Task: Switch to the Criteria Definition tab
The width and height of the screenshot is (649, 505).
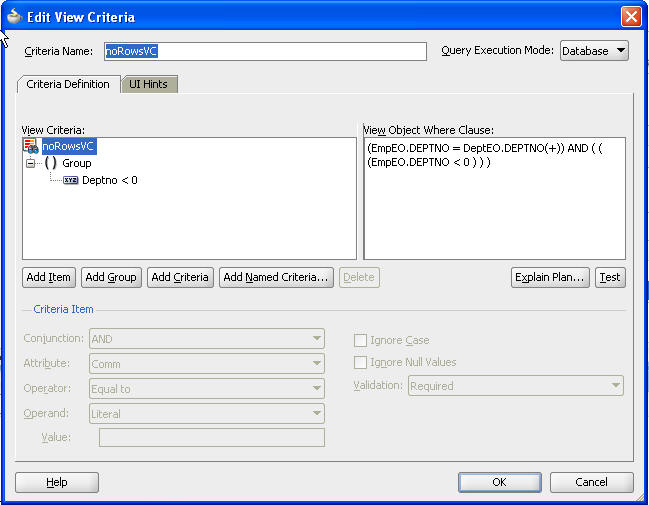Action: [x=68, y=84]
